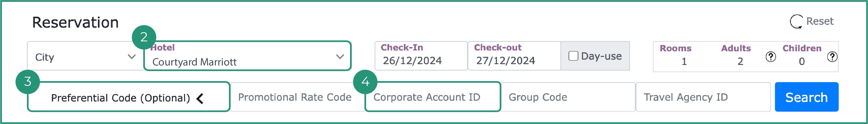868x124 pixels.
Task: Click into the Corporate Account ID field
Action: (433, 97)
